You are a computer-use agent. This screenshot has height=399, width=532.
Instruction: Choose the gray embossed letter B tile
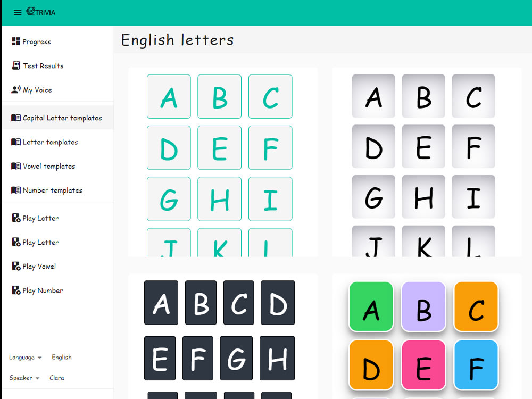click(x=423, y=96)
